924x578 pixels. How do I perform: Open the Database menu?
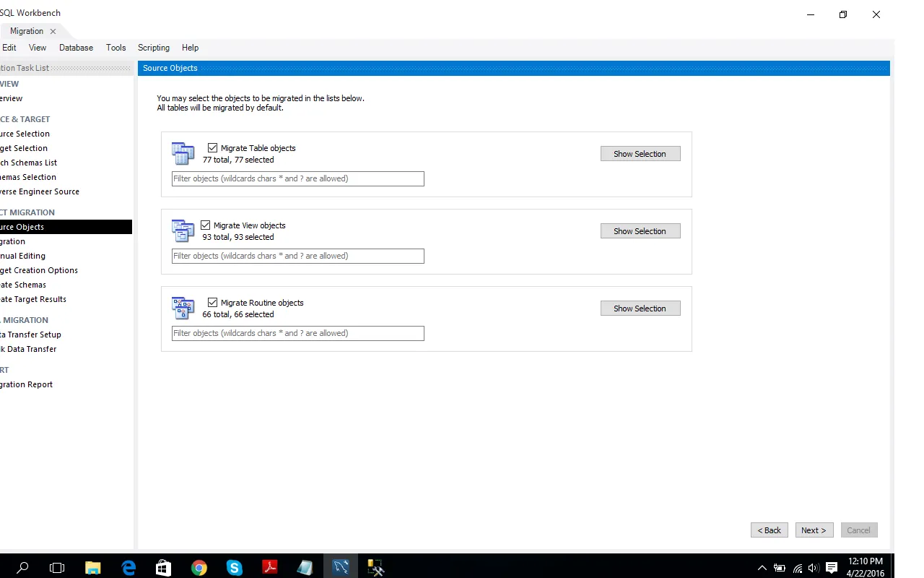(76, 48)
